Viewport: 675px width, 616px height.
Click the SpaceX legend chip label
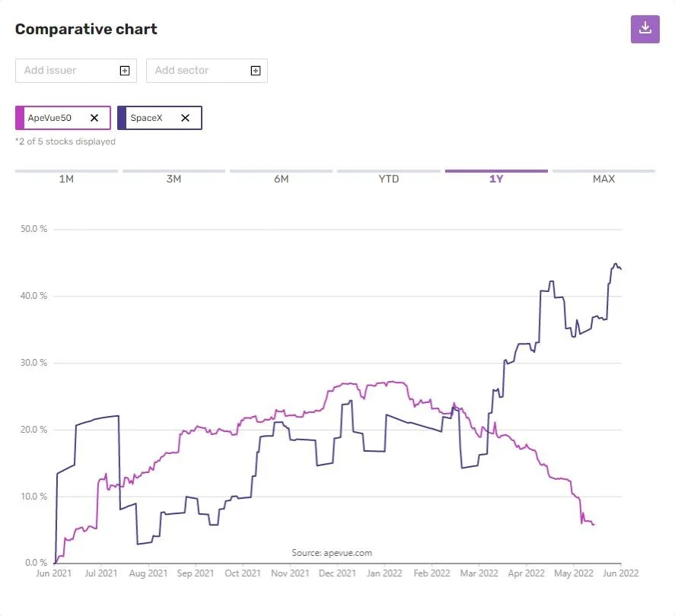click(x=146, y=118)
